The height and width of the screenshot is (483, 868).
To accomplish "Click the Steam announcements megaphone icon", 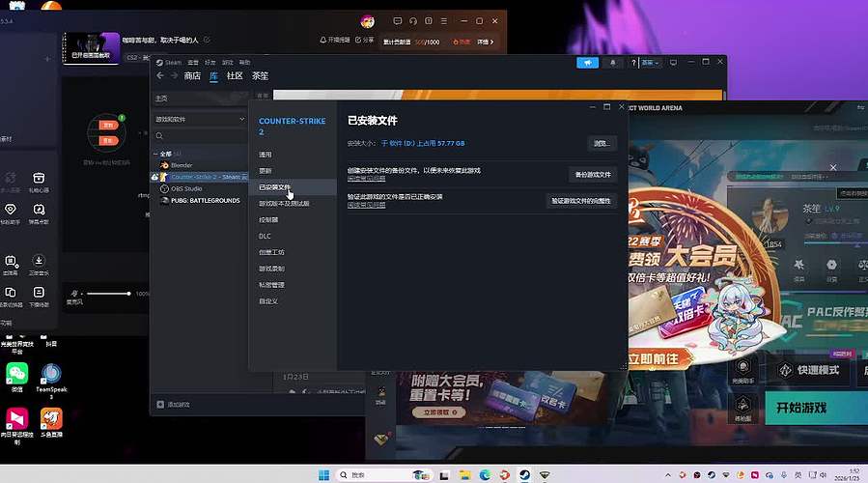I will (587, 63).
